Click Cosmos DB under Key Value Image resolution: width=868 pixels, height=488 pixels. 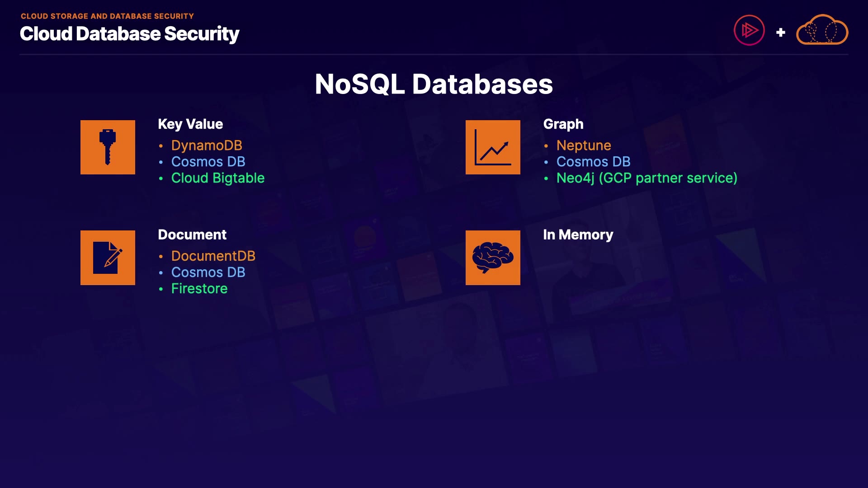208,162
